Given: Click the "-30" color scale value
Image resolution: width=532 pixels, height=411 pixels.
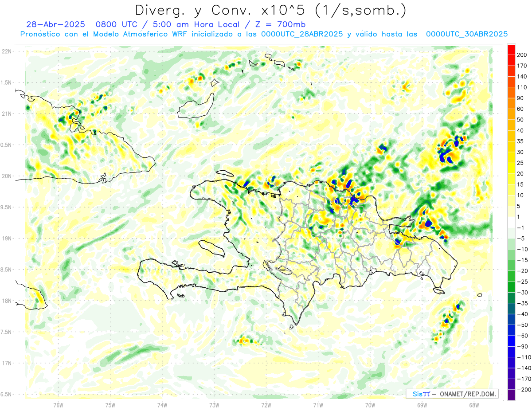Looking at the screenshot, I should tap(523, 292).
